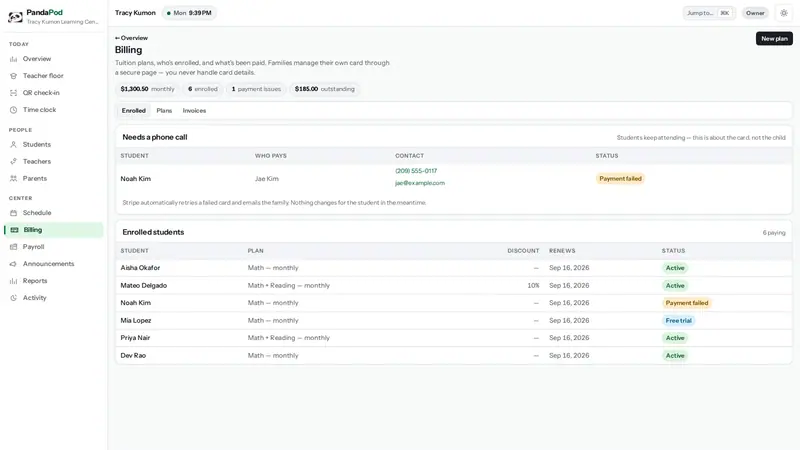Screen dimensions: 800x450
Task: Click the Announcements megaphone icon
Action: tap(13, 264)
